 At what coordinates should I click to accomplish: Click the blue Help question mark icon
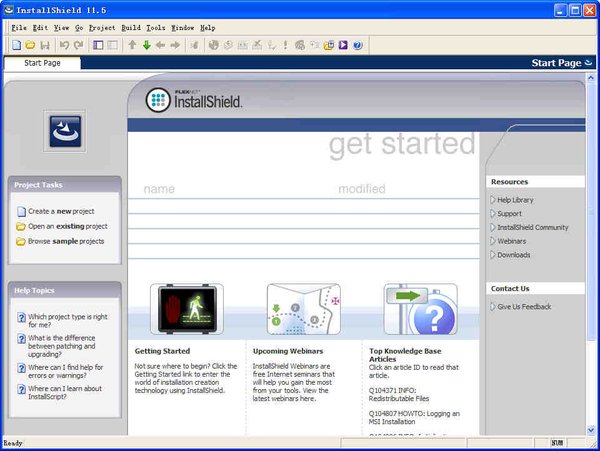click(357, 45)
